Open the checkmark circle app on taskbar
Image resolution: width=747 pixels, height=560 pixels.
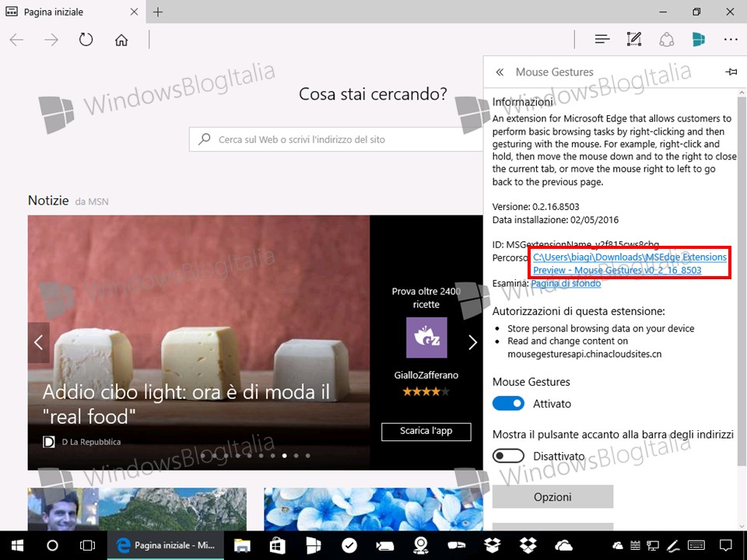point(349,546)
